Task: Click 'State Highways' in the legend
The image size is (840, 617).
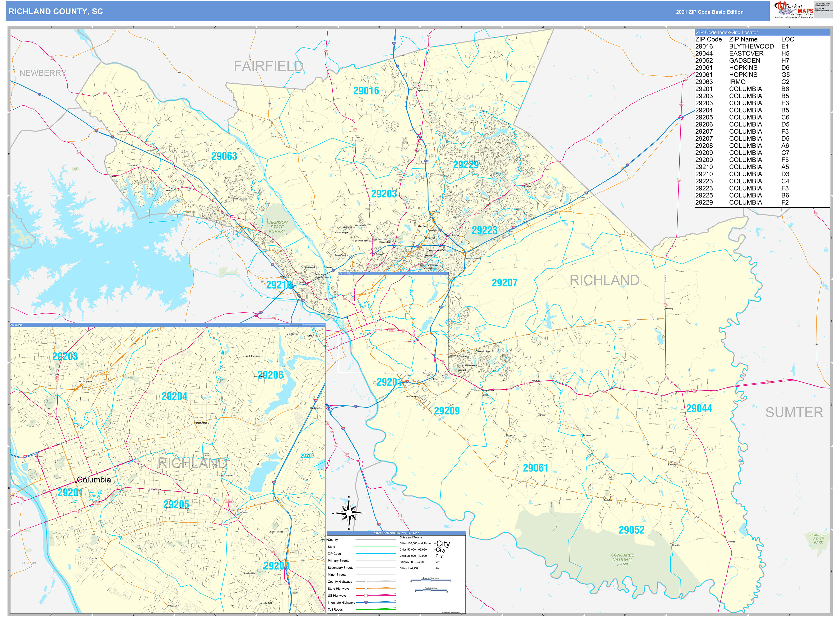Action: pos(339,589)
